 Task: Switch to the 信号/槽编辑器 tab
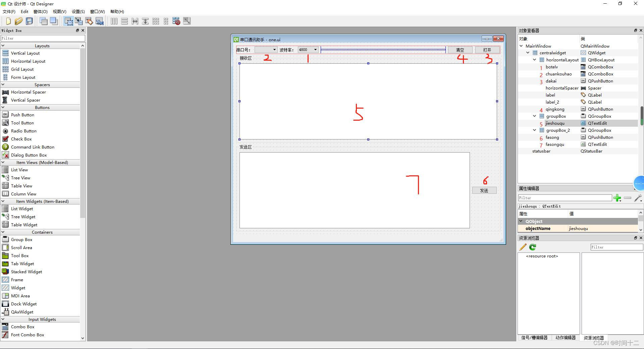pos(534,338)
